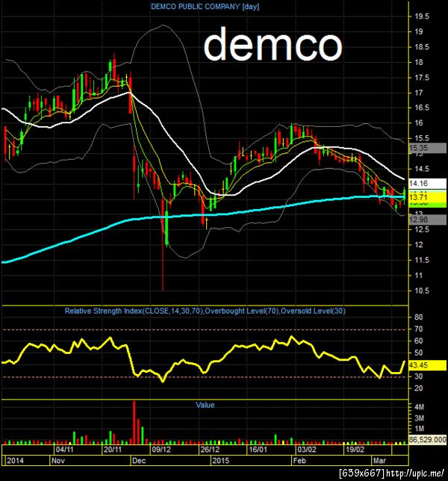Click the Feb month label
The width and height of the screenshot is (448, 481).
(x=299, y=460)
